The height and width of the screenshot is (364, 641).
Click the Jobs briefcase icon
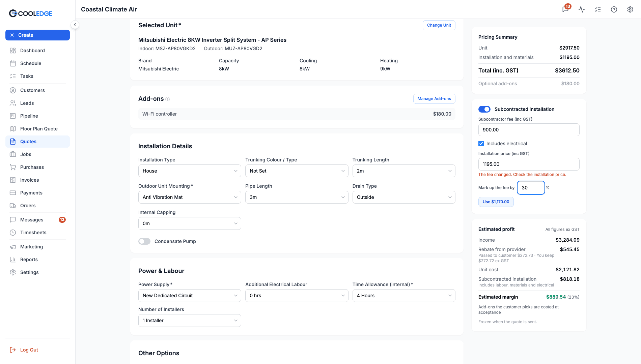tap(13, 154)
